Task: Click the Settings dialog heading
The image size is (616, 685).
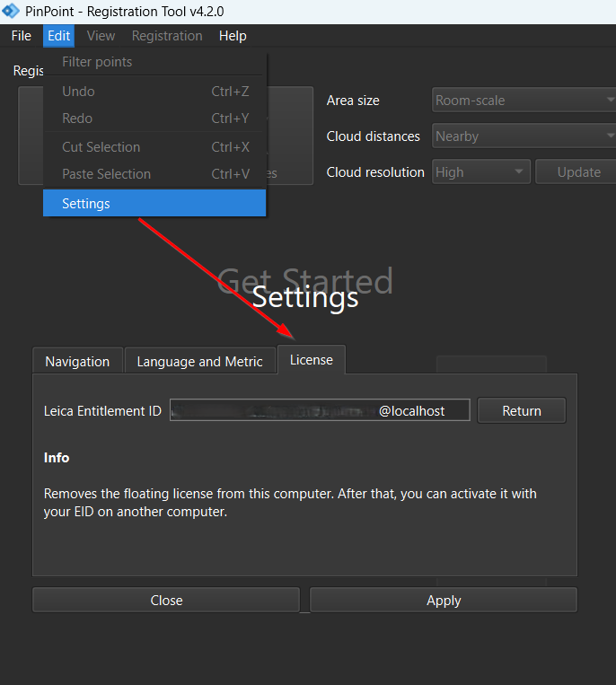Action: tap(305, 297)
